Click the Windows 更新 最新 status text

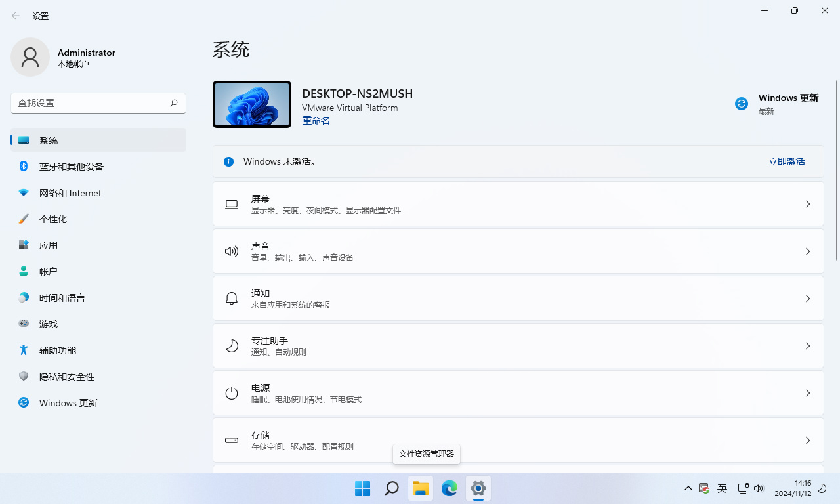766,112
